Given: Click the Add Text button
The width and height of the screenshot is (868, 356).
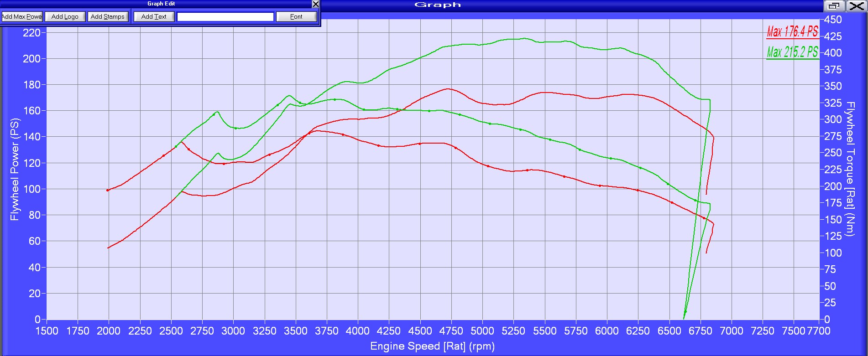Looking at the screenshot, I should tap(154, 17).
